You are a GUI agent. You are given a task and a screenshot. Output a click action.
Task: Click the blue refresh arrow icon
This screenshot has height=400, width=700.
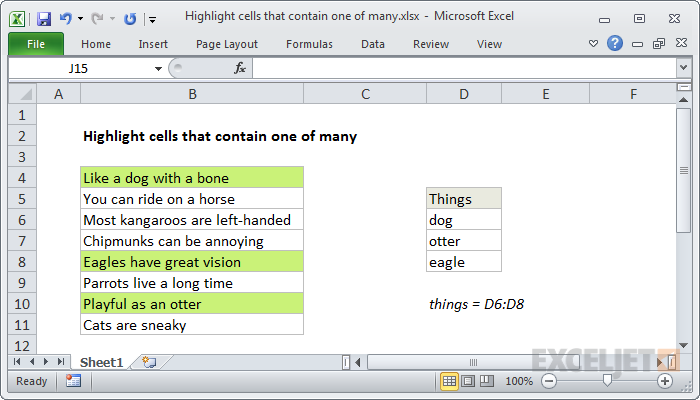point(130,19)
